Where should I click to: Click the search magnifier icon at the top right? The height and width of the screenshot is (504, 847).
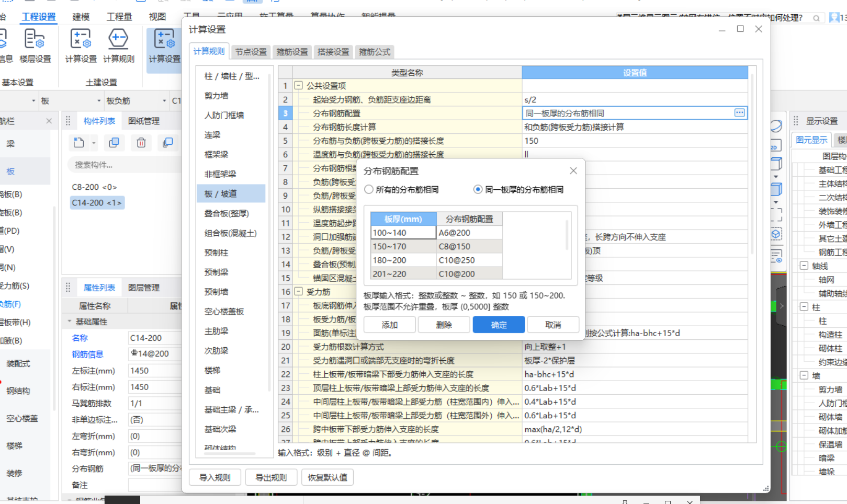[816, 18]
